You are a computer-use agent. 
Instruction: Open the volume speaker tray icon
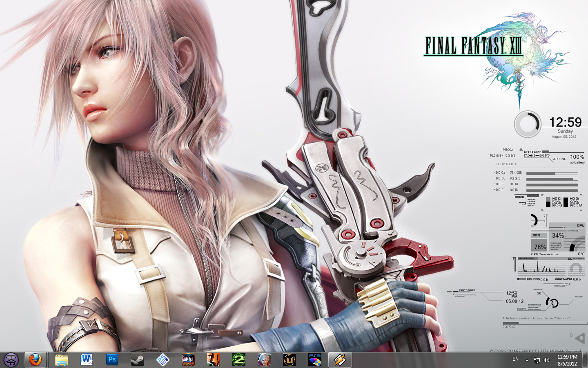[547, 360]
